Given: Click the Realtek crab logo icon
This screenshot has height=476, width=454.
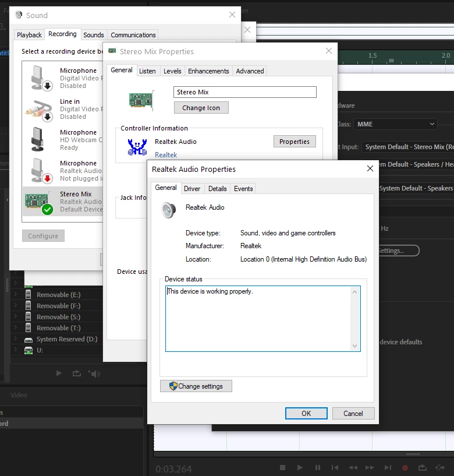Looking at the screenshot, I should [x=137, y=147].
